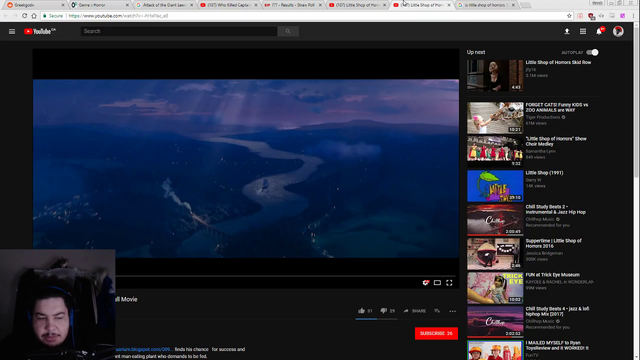Viewport: 640px width, 360px height.
Task: Switch to the Attack of the Giant Leeches tab
Action: click(x=163, y=5)
